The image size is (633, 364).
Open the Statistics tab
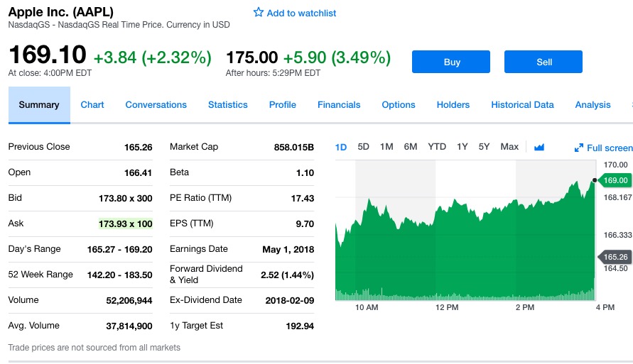coord(227,105)
